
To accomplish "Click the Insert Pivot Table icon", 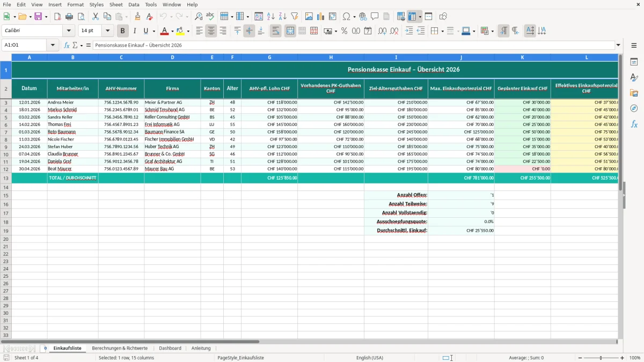I will (x=333, y=17).
